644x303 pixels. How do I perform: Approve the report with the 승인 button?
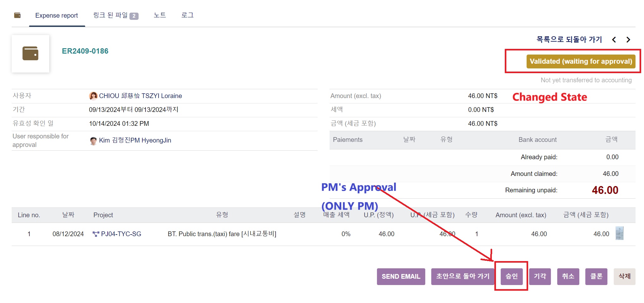(x=511, y=277)
